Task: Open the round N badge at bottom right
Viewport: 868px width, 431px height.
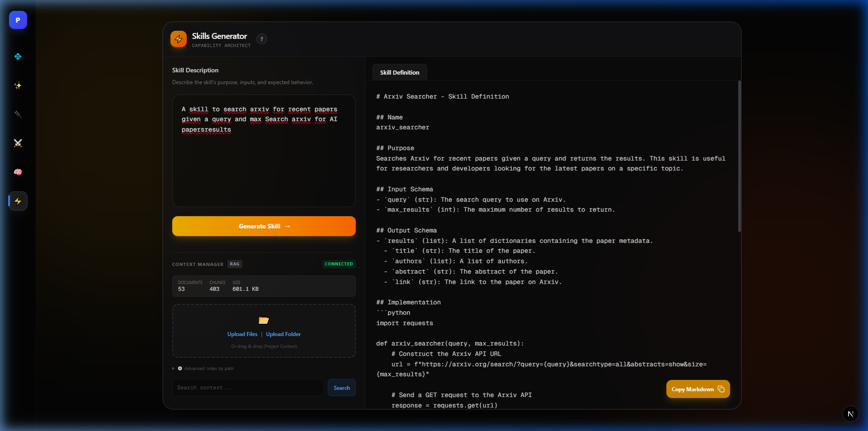Action: click(850, 414)
